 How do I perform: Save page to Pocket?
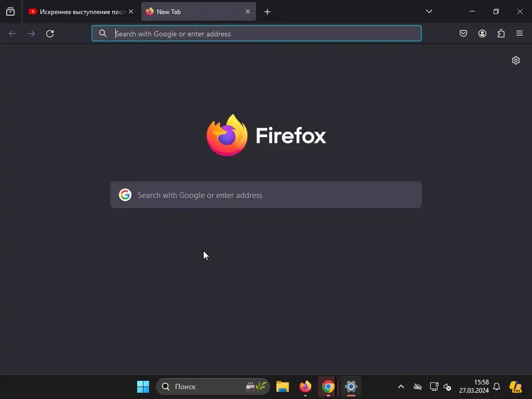pyautogui.click(x=463, y=33)
